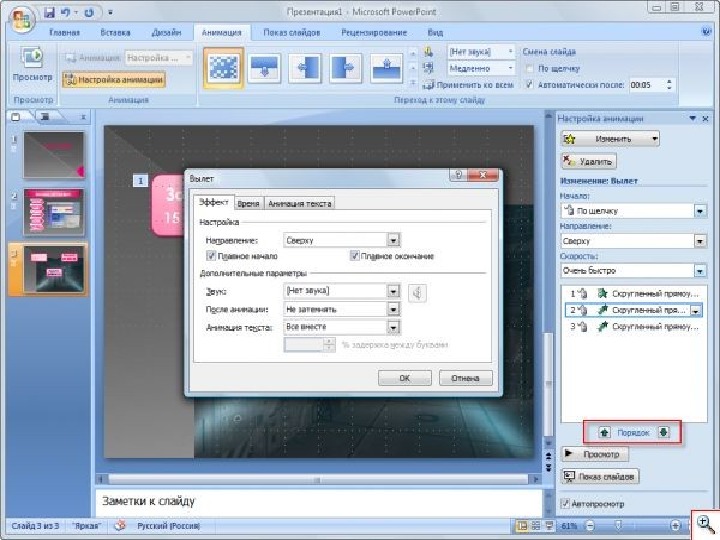Image resolution: width=720 pixels, height=540 pixels.
Task: Select the right-arrow slide transition effect
Action: pyautogui.click(x=345, y=68)
